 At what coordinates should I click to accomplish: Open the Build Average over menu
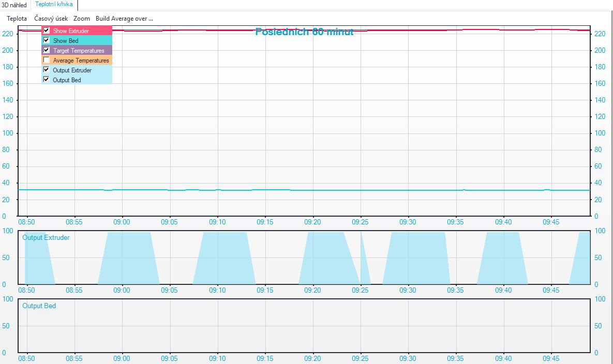pyautogui.click(x=124, y=18)
